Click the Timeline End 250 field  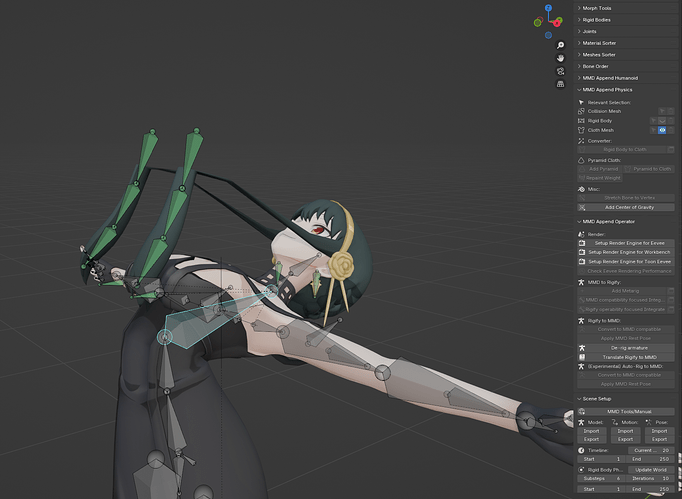pyautogui.click(x=650, y=459)
